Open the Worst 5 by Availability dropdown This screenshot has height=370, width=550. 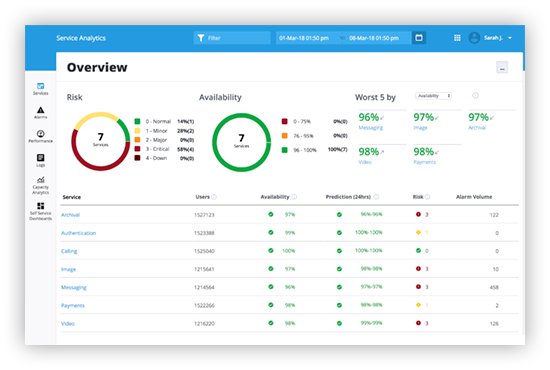[x=433, y=96]
